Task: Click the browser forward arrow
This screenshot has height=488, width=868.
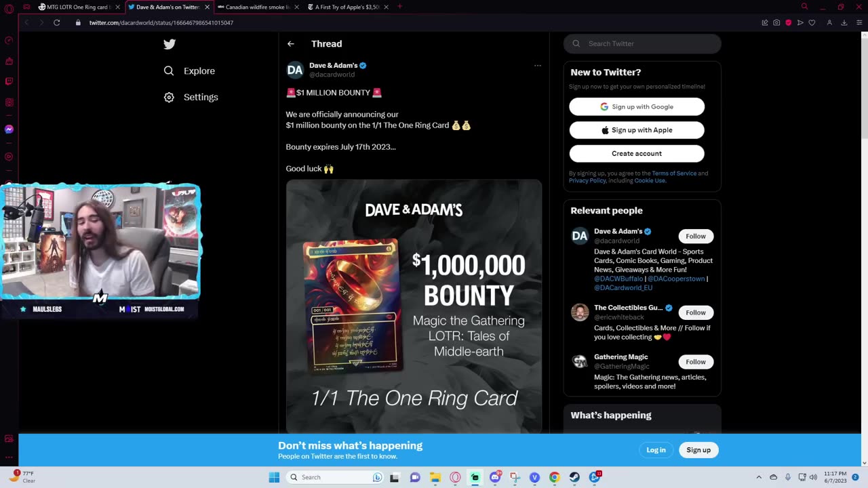Action: click(41, 22)
